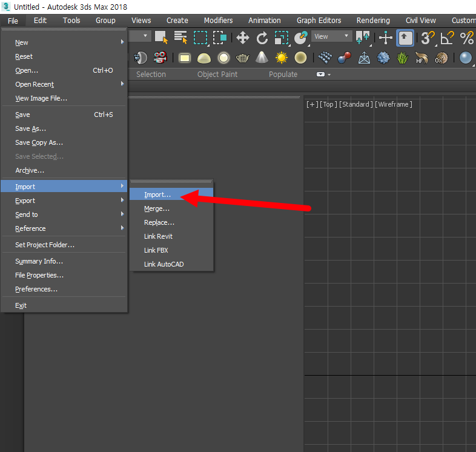Open the Select by Name list
This screenshot has height=452, width=476.
(x=180, y=38)
